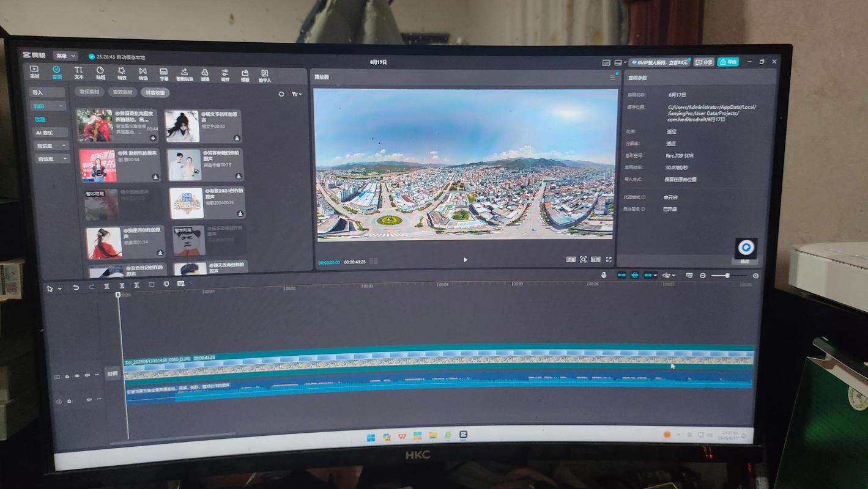
Task: Click the undo arrow in timeline toolbar
Action: tap(76, 287)
